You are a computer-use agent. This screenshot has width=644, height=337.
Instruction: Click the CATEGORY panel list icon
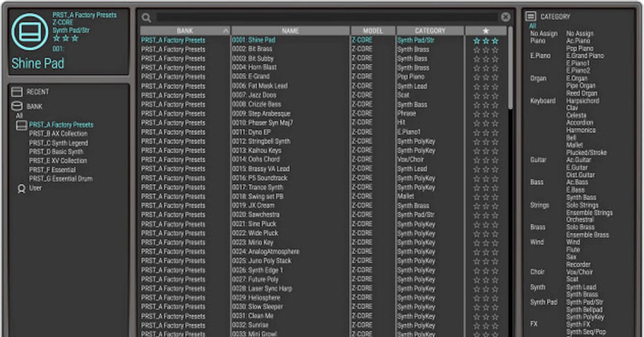[531, 17]
